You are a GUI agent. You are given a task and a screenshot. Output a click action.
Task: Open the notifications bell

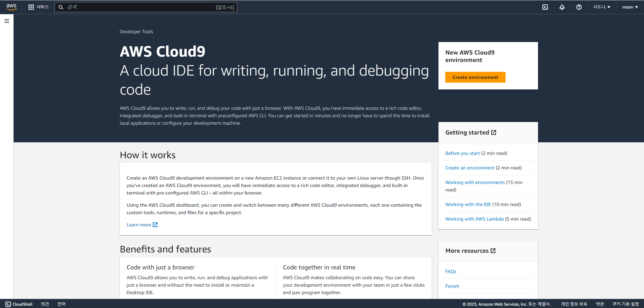pyautogui.click(x=562, y=7)
